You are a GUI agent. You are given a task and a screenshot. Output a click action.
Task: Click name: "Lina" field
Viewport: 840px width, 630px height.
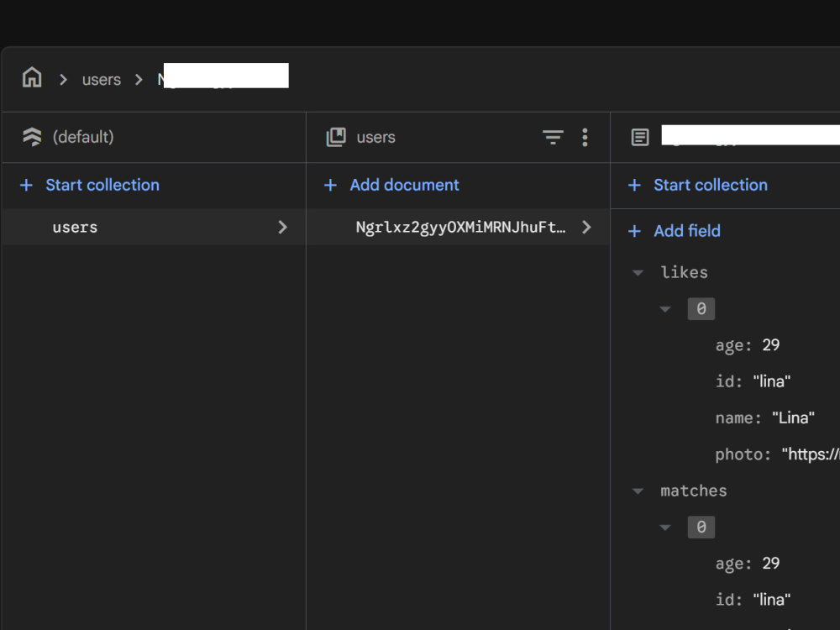[765, 417]
